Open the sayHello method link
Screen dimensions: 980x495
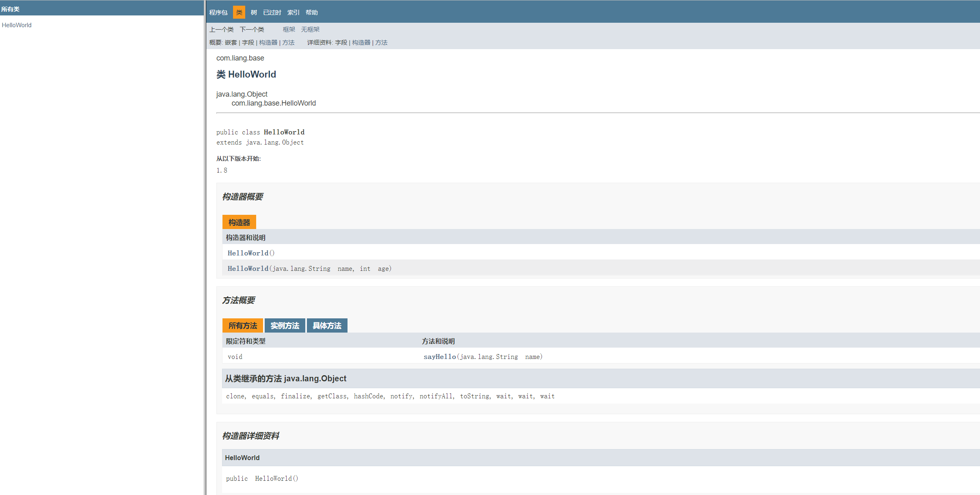440,357
